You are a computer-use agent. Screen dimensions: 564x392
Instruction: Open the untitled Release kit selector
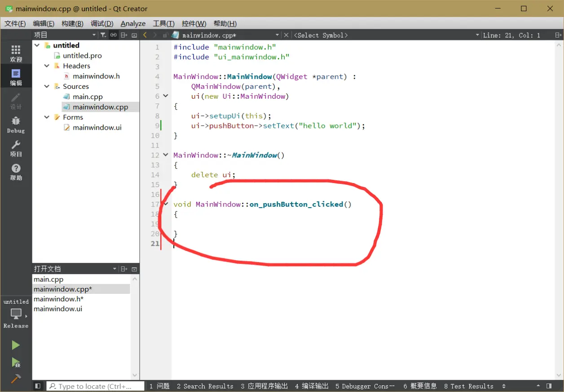click(16, 314)
